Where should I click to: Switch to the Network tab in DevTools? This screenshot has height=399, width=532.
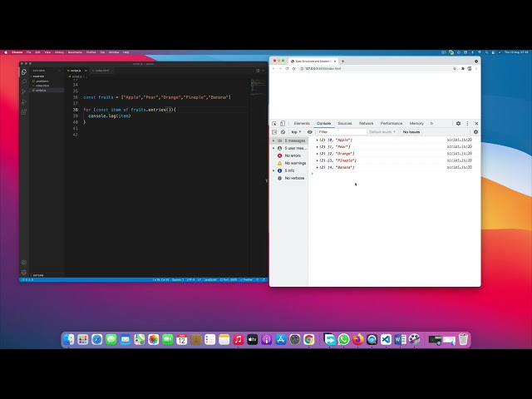366,124
